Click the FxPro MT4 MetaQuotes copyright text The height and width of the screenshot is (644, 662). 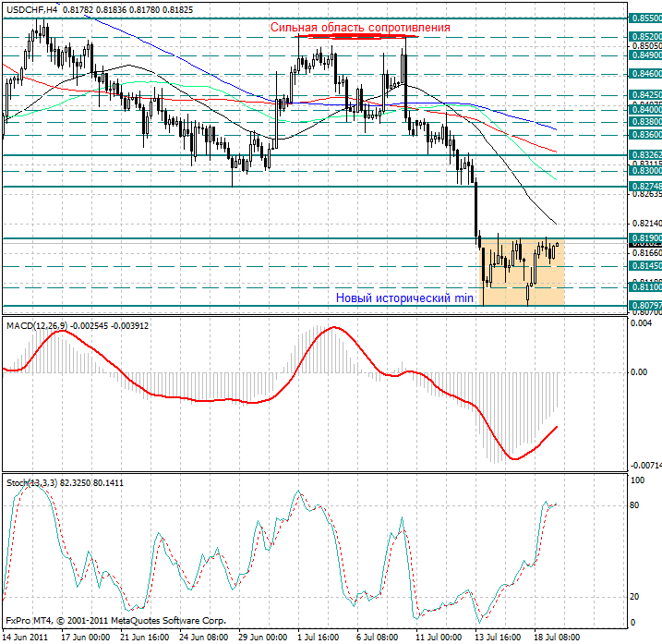(115, 621)
